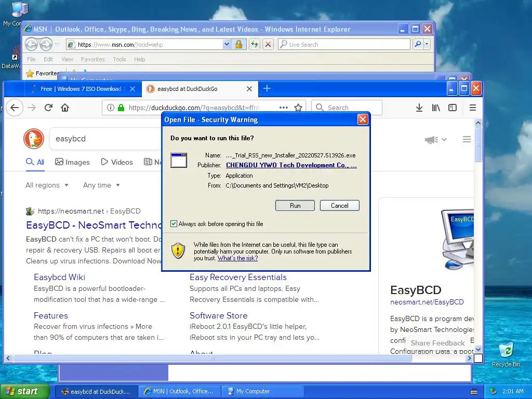
Task: Click the IE Live Search input field
Action: coord(344,44)
